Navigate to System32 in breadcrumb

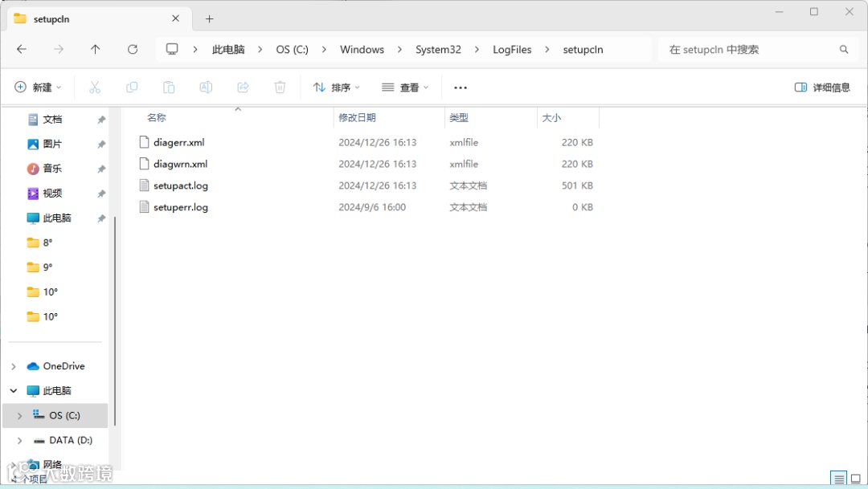click(439, 49)
